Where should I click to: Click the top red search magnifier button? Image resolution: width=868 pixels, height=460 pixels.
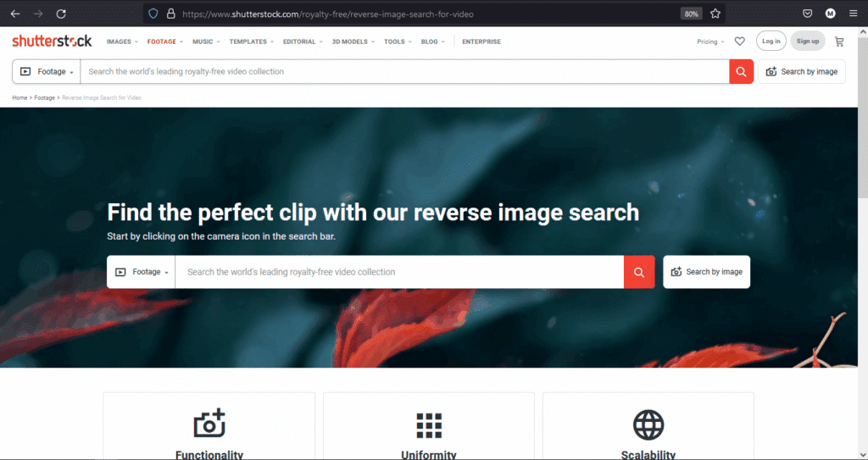click(x=741, y=71)
